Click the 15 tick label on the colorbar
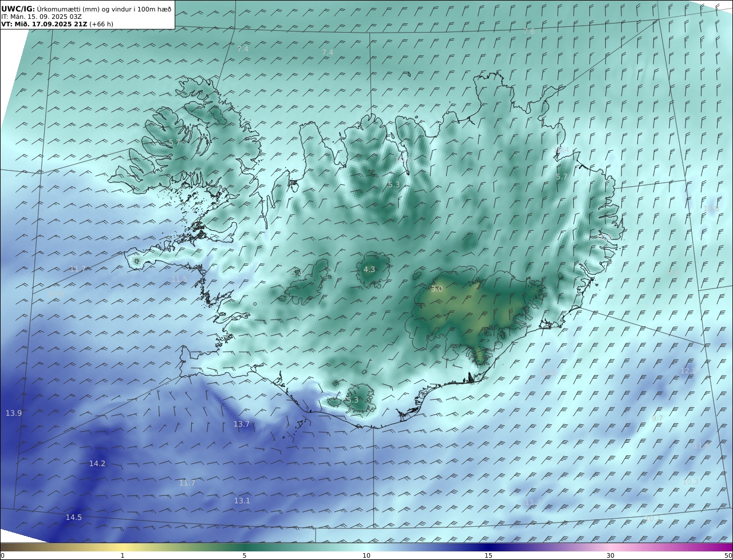 pos(488,555)
